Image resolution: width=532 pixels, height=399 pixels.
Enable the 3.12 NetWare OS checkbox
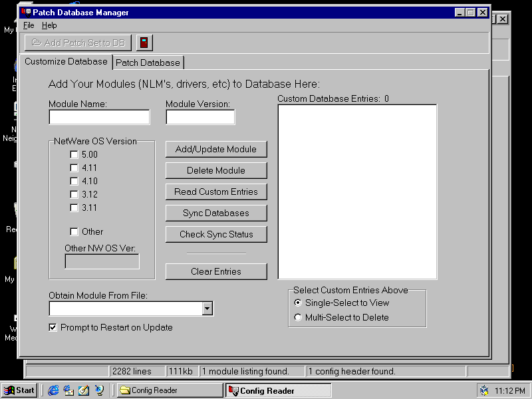(74, 194)
